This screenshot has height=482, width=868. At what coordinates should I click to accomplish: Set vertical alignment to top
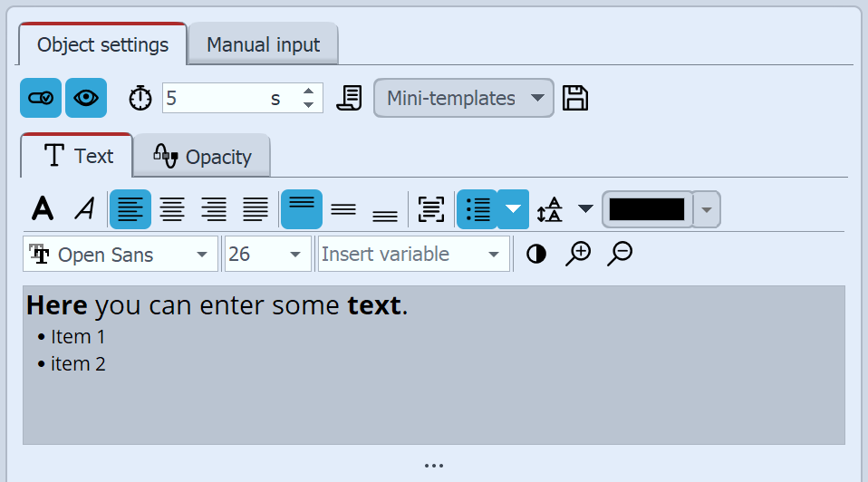(302, 209)
